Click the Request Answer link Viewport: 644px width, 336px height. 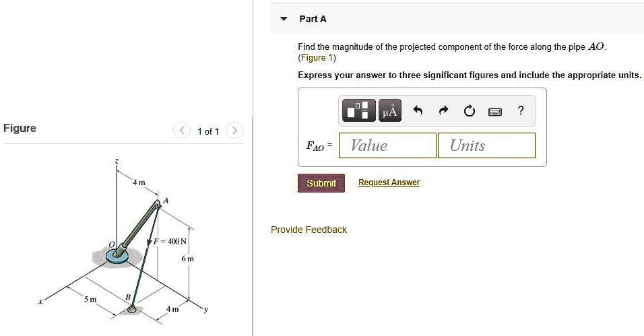coord(389,182)
